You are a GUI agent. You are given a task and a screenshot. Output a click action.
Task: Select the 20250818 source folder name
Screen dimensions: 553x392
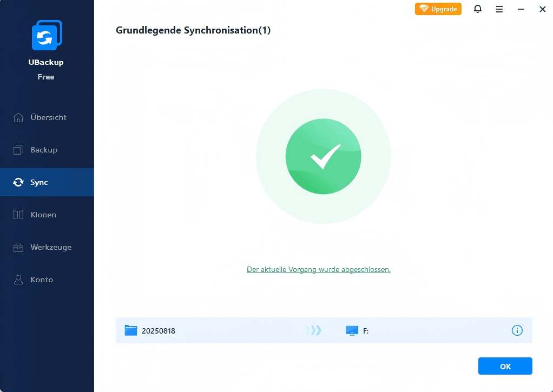[x=159, y=331]
